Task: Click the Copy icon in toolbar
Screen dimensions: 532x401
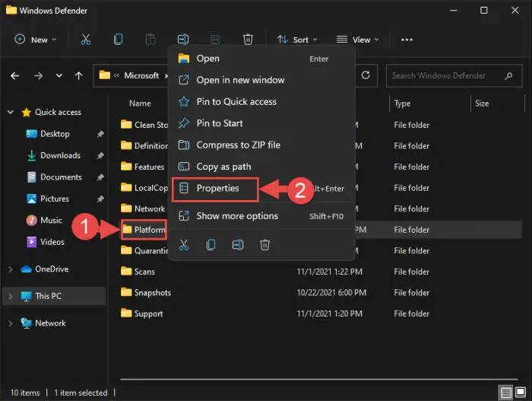Action: (118, 40)
